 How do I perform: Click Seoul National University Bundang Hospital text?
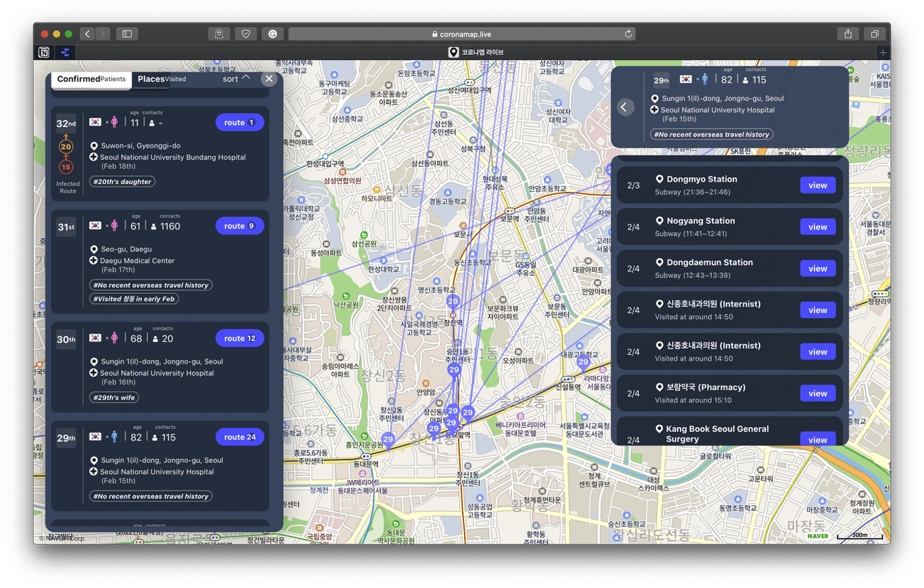pos(172,157)
